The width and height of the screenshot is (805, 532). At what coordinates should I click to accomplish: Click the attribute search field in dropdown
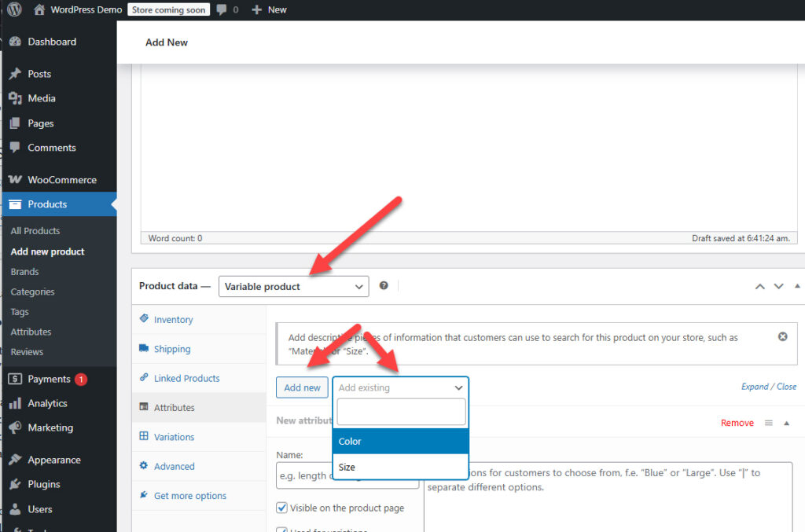tap(401, 412)
